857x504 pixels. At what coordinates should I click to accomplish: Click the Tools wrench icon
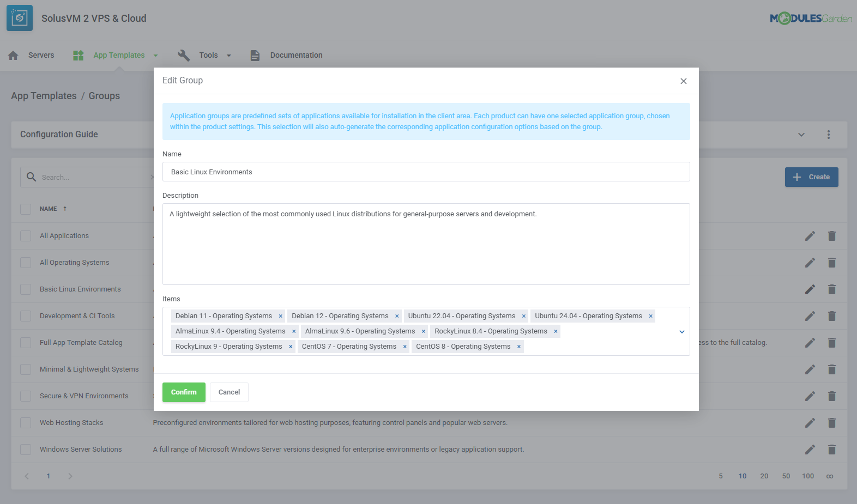click(184, 55)
